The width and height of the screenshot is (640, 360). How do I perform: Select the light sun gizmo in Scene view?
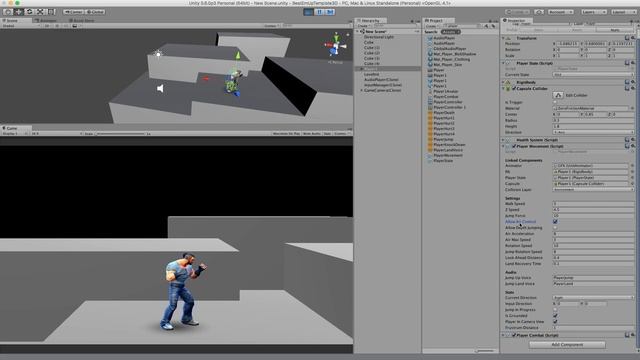158,53
